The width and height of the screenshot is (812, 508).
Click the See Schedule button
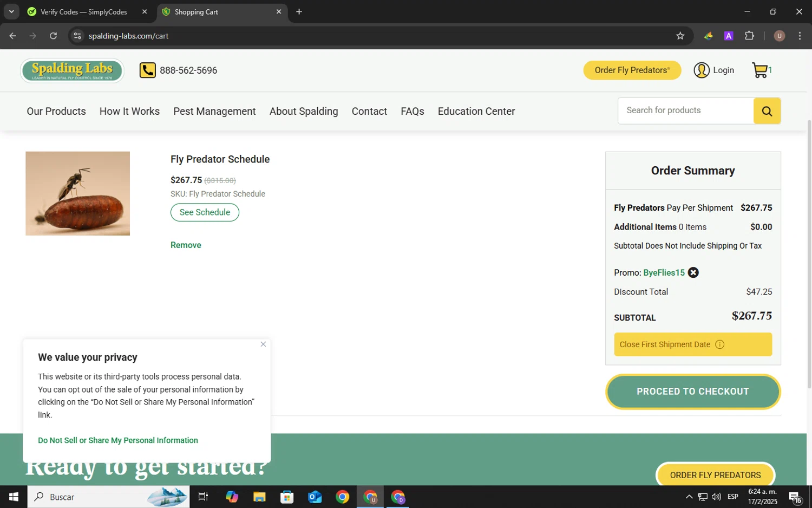[x=205, y=212]
